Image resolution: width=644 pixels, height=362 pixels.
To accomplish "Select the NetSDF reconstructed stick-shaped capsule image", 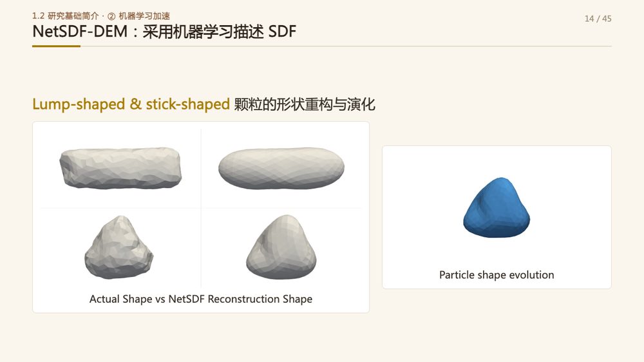I will [281, 169].
